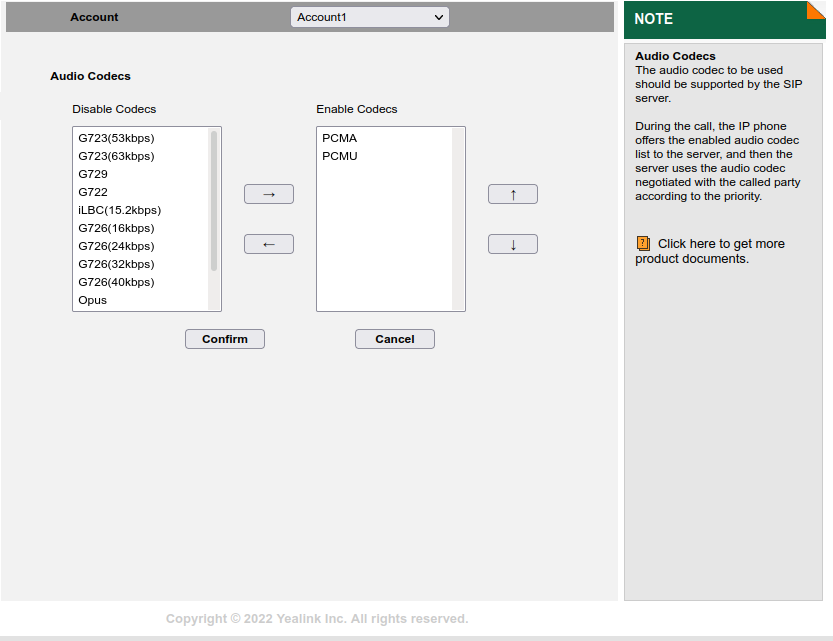Screen dimensions: 833x641
Task: Open the Account dropdown
Action: pos(369,17)
